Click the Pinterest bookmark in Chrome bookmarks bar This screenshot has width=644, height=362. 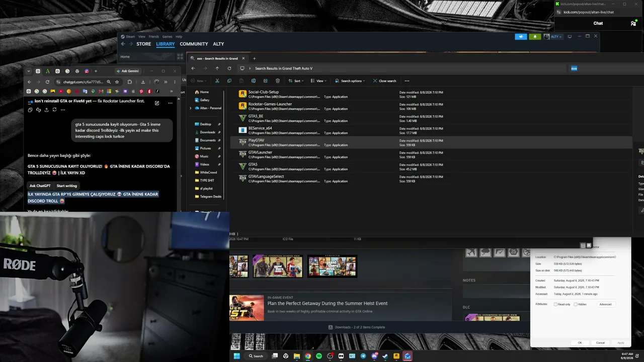coord(141,92)
